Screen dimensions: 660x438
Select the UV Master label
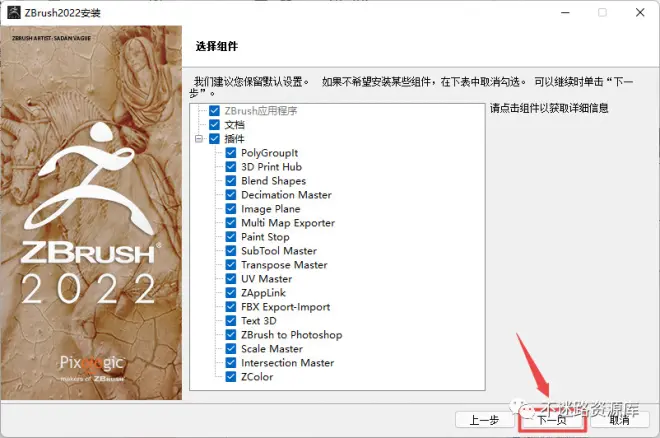pyautogui.click(x=266, y=279)
